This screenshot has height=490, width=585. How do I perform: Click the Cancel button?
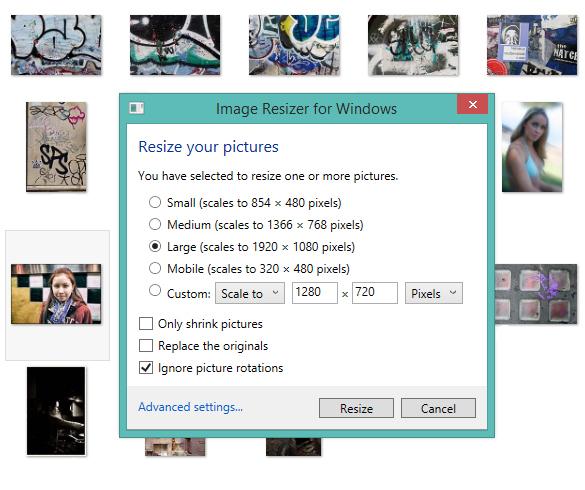point(438,408)
